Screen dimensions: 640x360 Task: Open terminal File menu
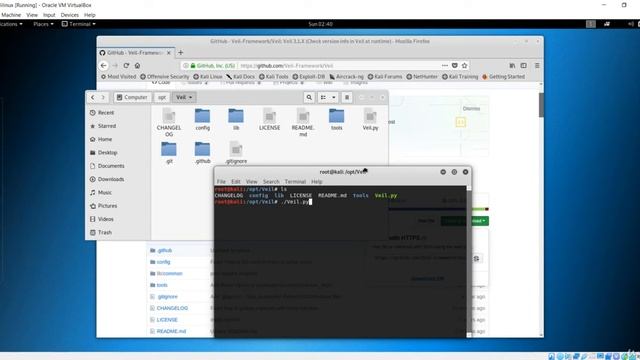[x=221, y=182]
